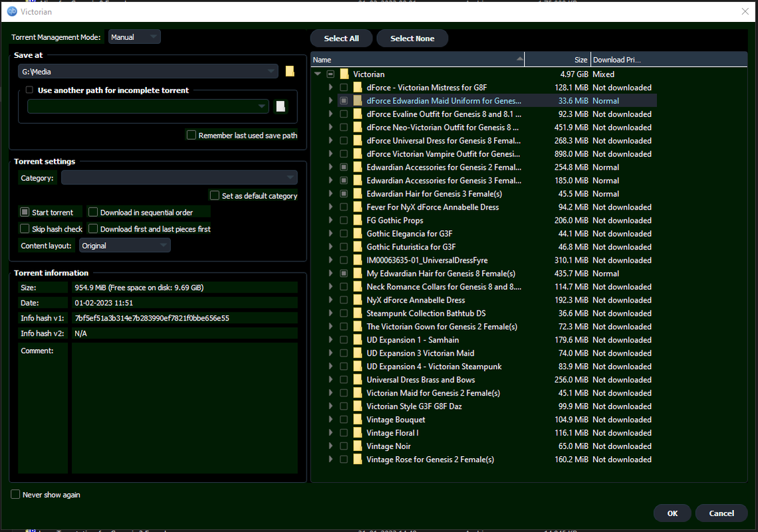
Task: Click folder icon of FG Gothic Props
Action: [x=358, y=220]
